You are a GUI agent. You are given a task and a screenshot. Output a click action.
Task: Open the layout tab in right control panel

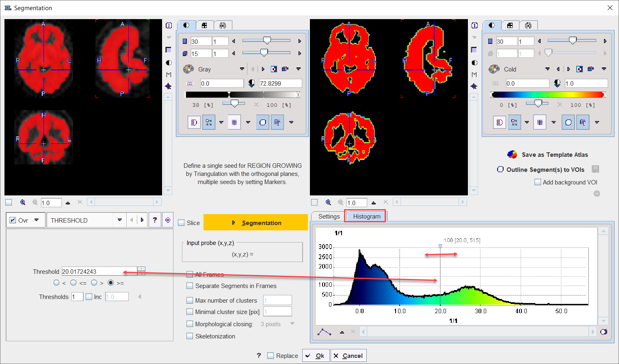(510, 25)
